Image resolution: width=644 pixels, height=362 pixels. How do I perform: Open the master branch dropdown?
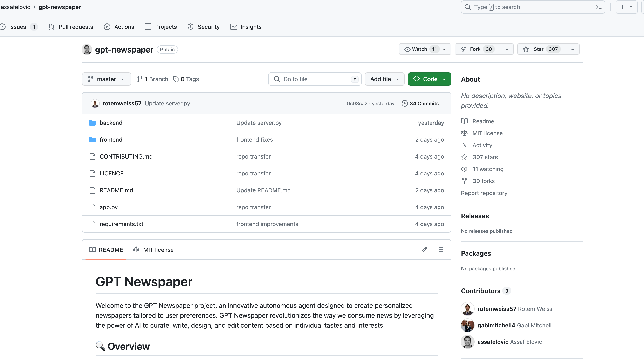pos(107,79)
